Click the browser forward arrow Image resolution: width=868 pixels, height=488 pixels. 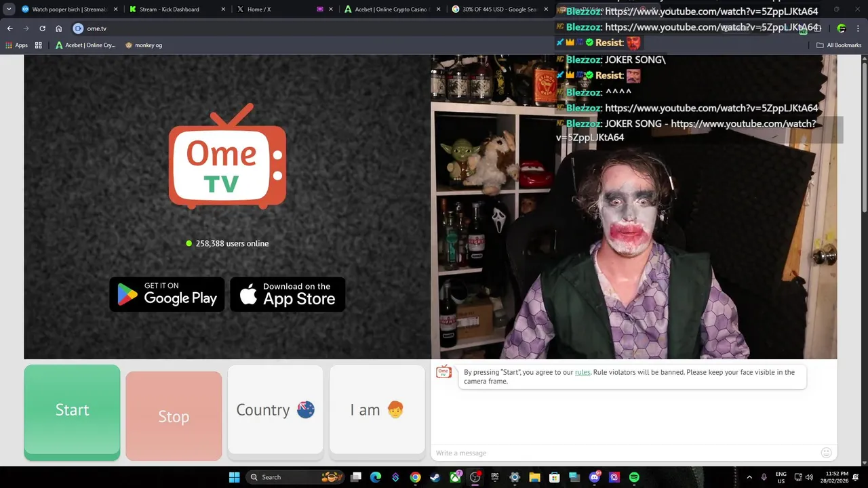pyautogui.click(x=26, y=28)
